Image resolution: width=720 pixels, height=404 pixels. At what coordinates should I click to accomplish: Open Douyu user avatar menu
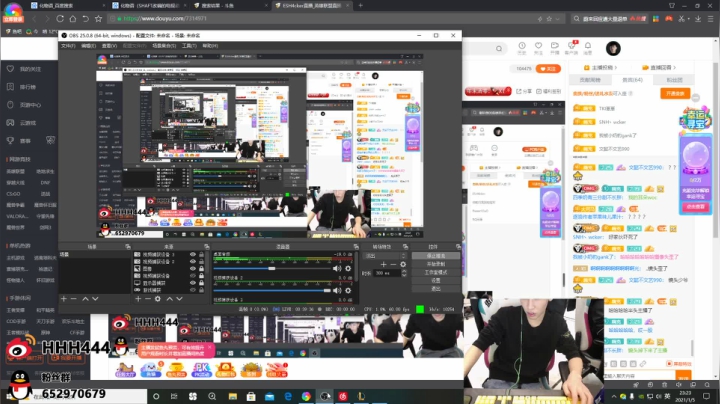point(613,48)
